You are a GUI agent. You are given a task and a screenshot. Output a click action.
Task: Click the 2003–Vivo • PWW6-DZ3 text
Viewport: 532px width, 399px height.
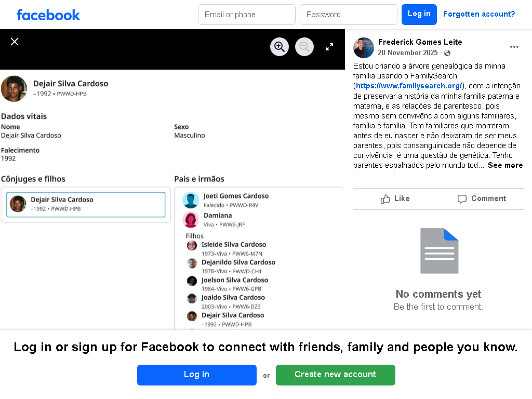coord(231,307)
